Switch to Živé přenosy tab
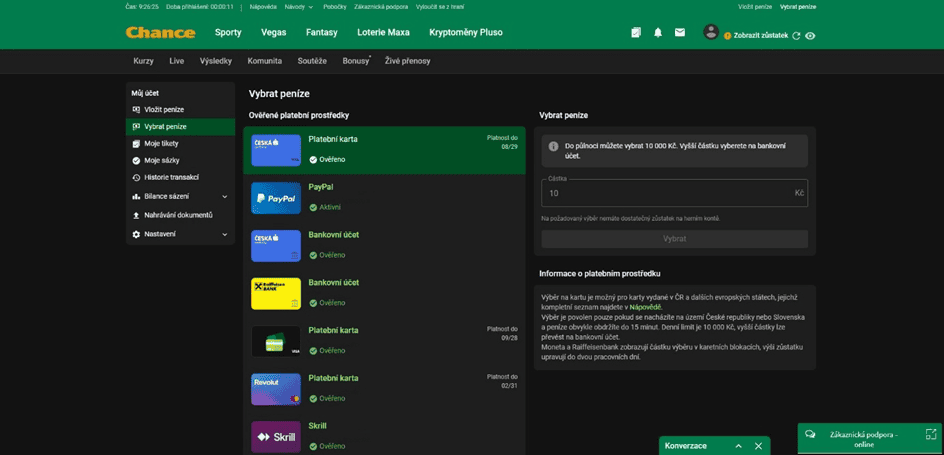This screenshot has height=455, width=944. (x=408, y=61)
